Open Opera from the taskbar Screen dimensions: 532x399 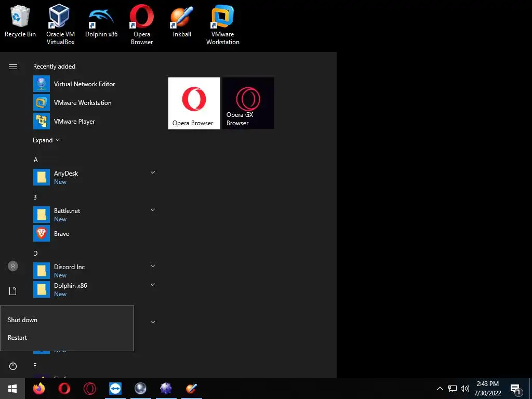click(64, 389)
